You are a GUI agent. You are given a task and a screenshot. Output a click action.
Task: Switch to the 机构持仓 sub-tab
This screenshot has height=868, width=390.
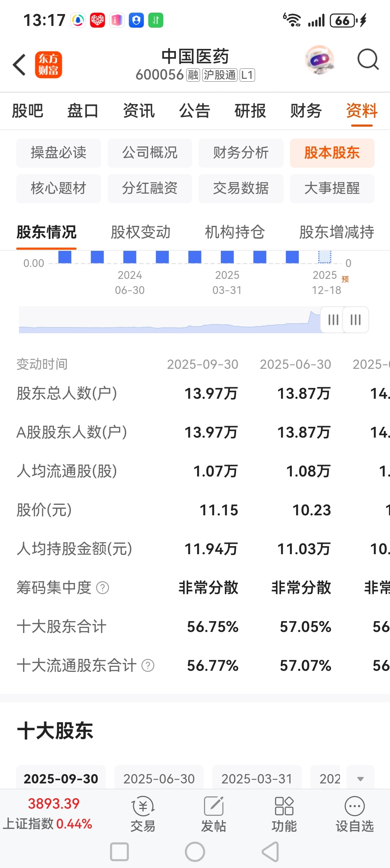tap(235, 232)
